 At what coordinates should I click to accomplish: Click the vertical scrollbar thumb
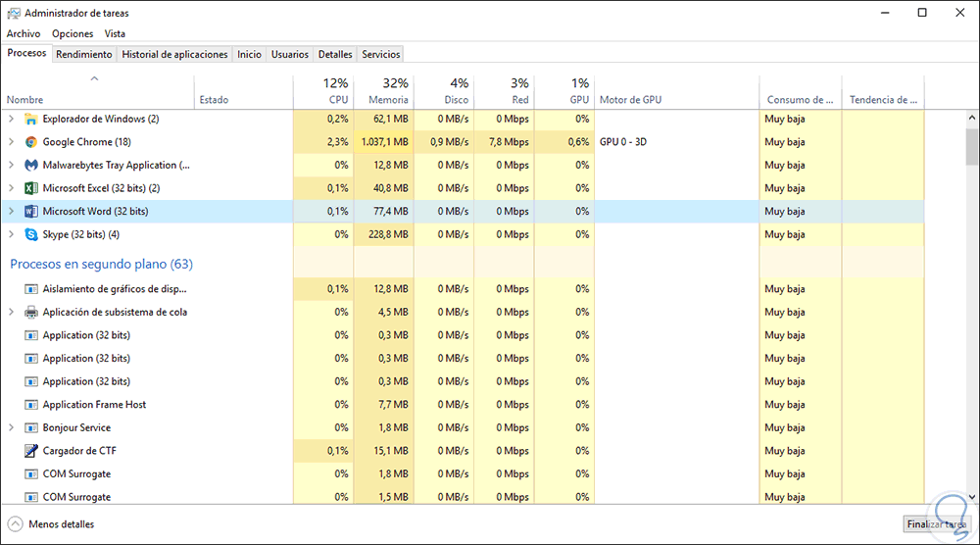(x=971, y=147)
